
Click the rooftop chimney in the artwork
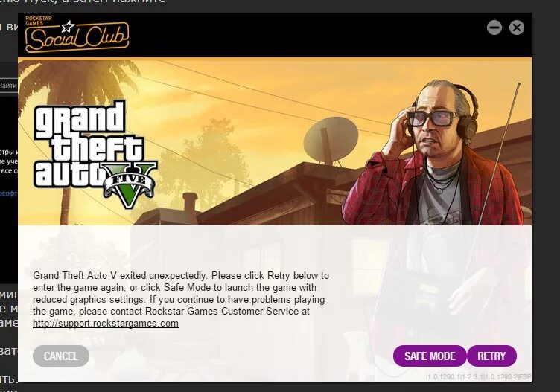point(191,204)
